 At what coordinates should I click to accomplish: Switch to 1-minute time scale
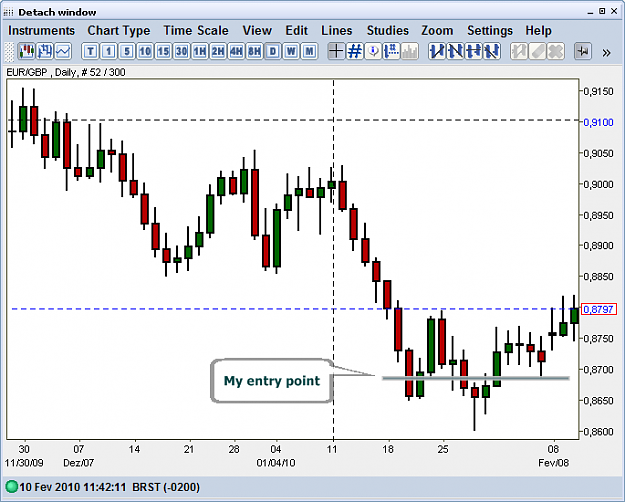(x=108, y=51)
